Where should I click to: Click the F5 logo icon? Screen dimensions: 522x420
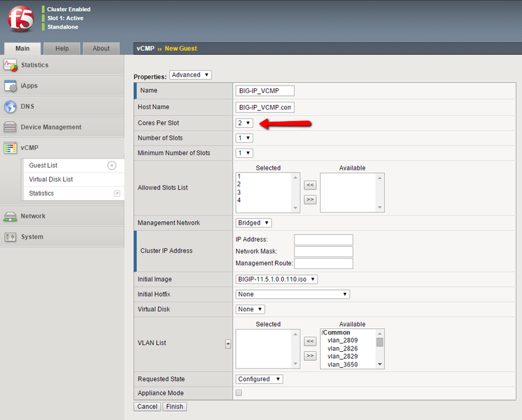pyautogui.click(x=20, y=20)
